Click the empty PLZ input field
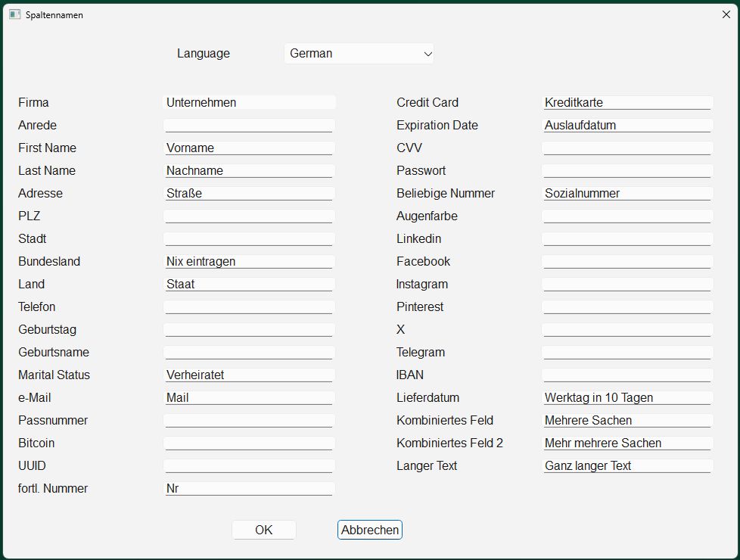The height and width of the screenshot is (560, 740). 249,216
